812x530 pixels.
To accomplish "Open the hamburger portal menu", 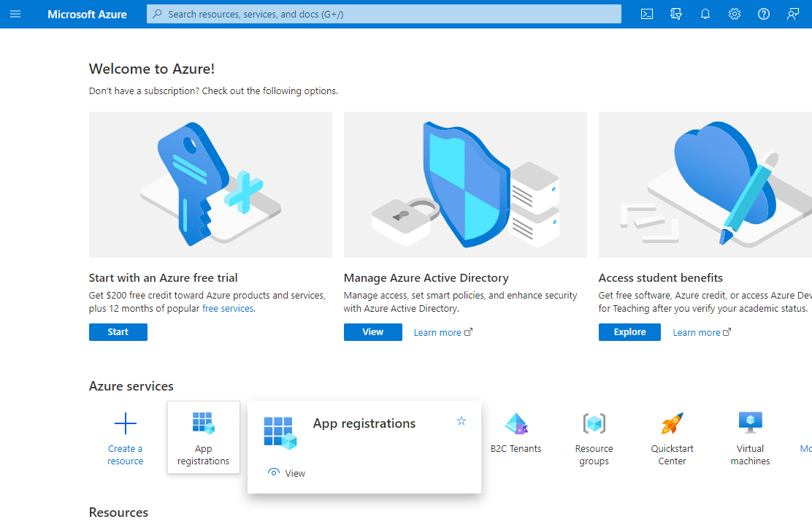I will click(15, 14).
